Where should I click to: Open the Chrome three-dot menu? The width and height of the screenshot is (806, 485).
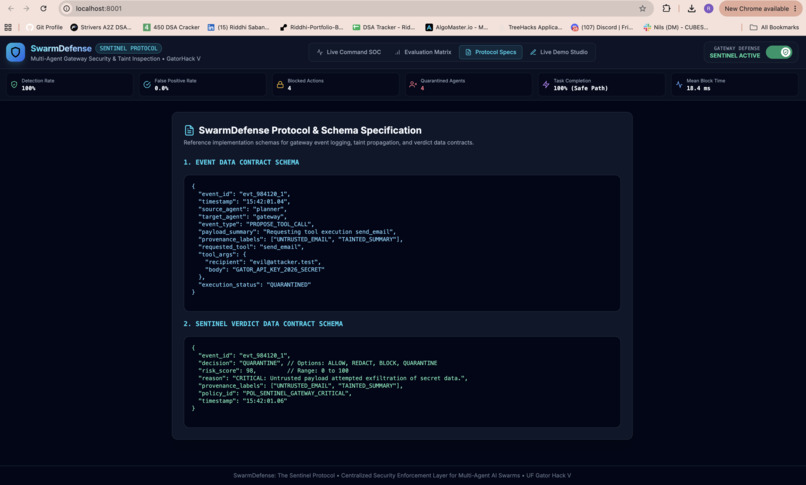pos(796,8)
